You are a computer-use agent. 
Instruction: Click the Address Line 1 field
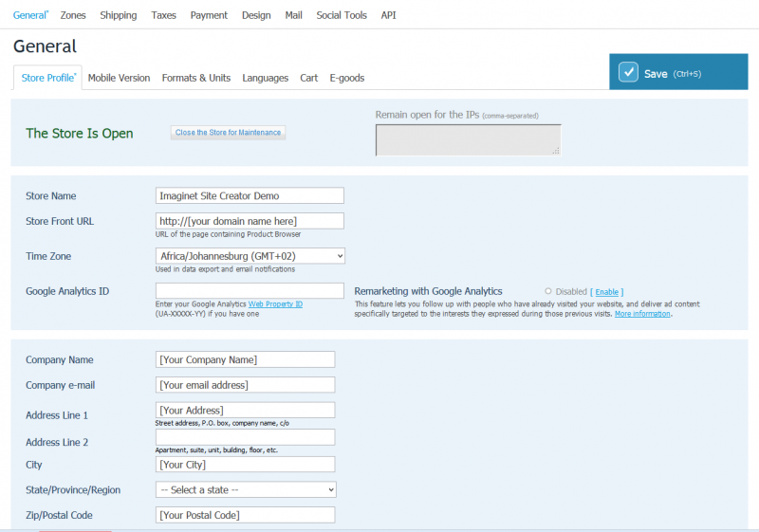click(245, 410)
